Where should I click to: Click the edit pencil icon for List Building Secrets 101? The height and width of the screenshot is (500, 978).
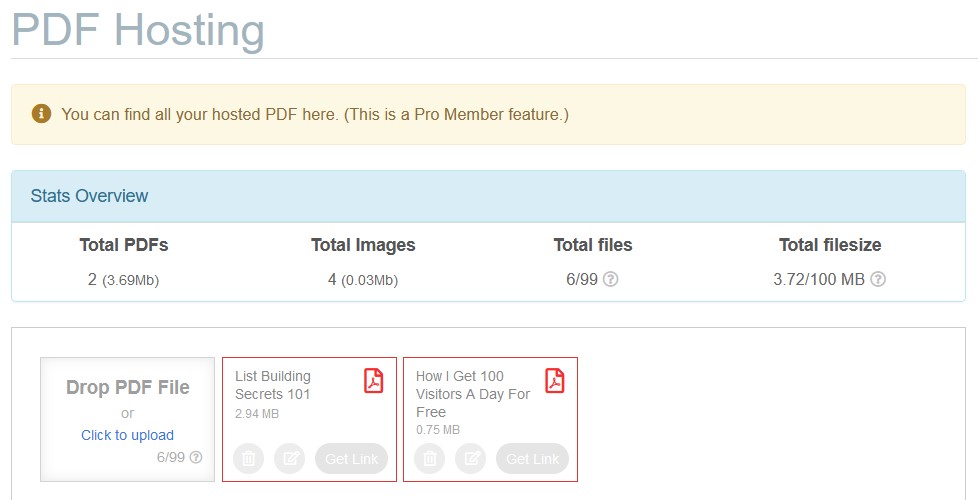pos(290,459)
